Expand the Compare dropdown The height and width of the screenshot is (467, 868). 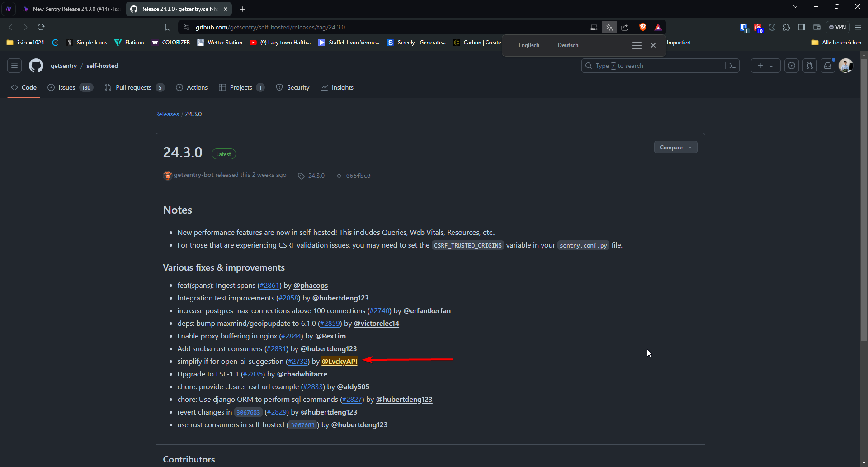[675, 148]
